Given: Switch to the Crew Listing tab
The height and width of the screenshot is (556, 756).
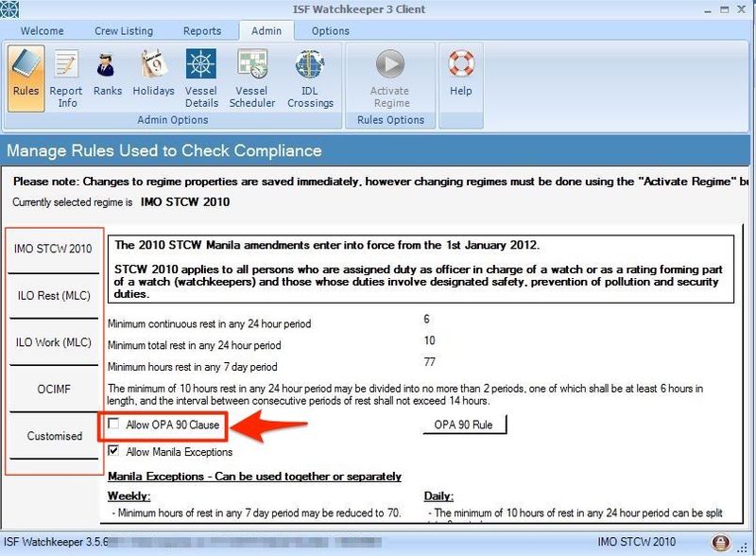Looking at the screenshot, I should coord(124,31).
